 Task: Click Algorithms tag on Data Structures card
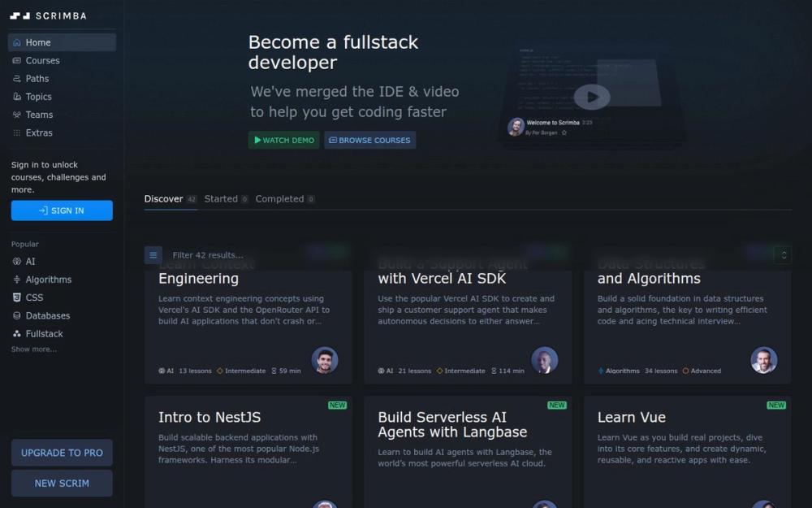pyautogui.click(x=619, y=371)
